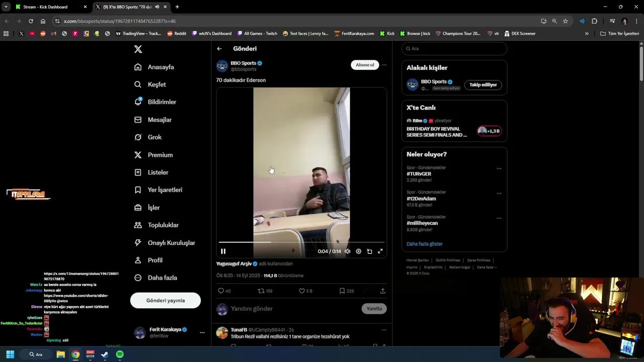Click Abone ol button

(x=365, y=65)
